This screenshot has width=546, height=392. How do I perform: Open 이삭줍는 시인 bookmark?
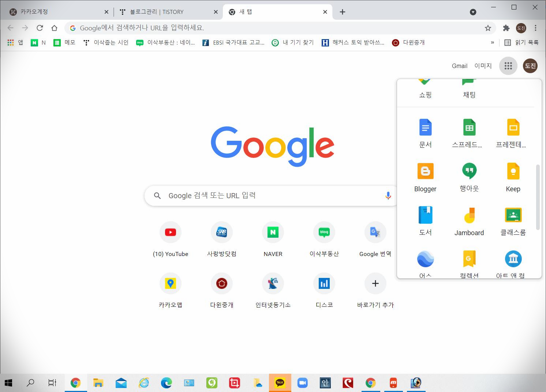[106, 42]
